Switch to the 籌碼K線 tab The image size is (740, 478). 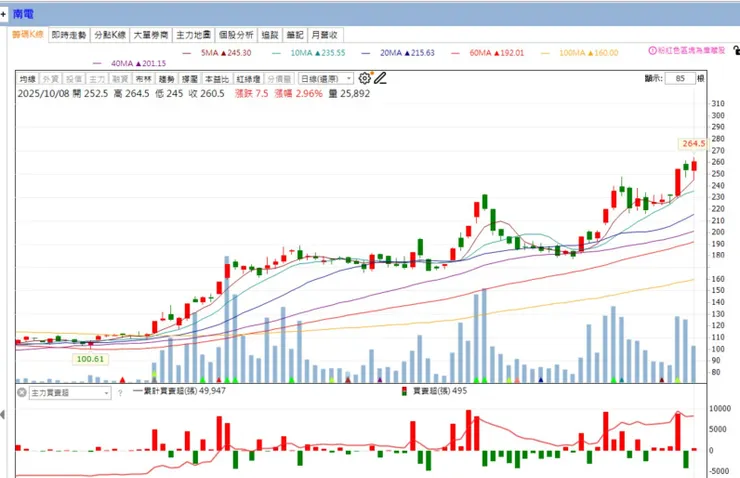coord(28,34)
